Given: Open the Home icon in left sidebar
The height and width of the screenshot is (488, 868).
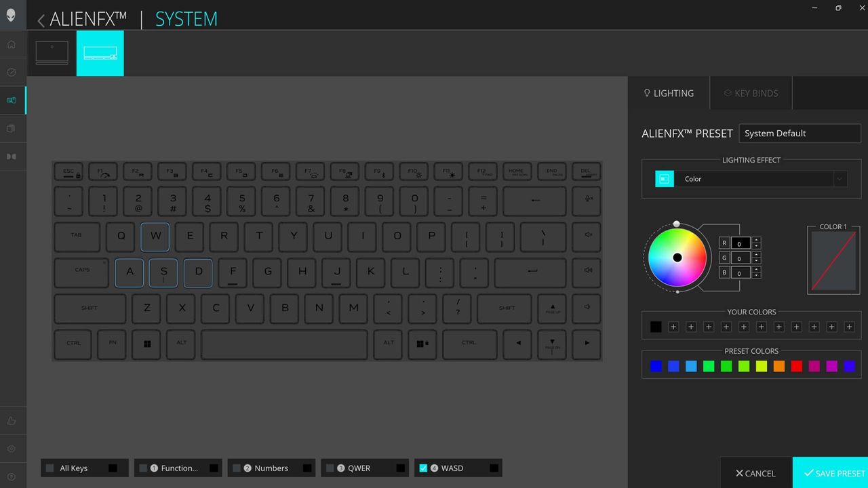Looking at the screenshot, I should pyautogui.click(x=12, y=44).
